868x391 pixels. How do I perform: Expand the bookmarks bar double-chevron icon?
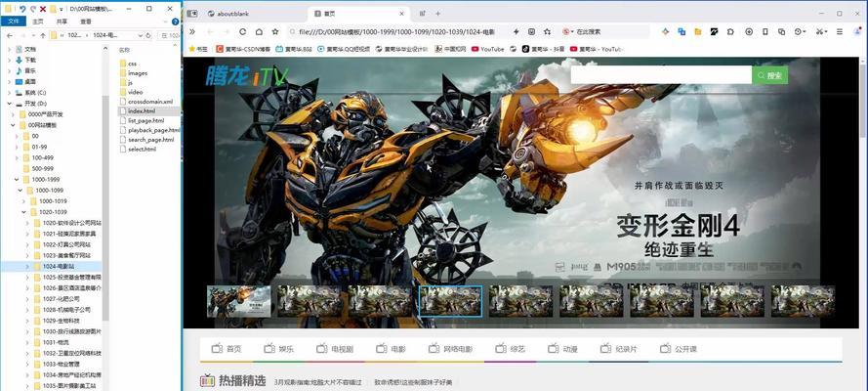(192, 32)
